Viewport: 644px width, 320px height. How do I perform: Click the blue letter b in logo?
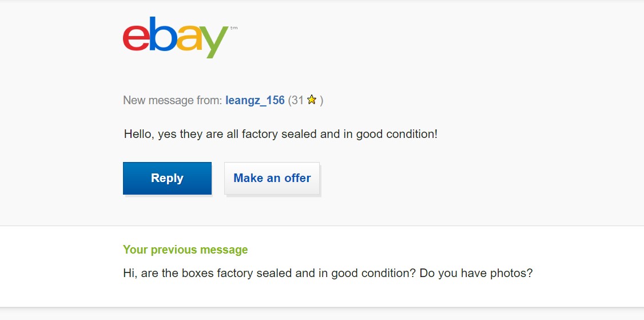coord(163,34)
